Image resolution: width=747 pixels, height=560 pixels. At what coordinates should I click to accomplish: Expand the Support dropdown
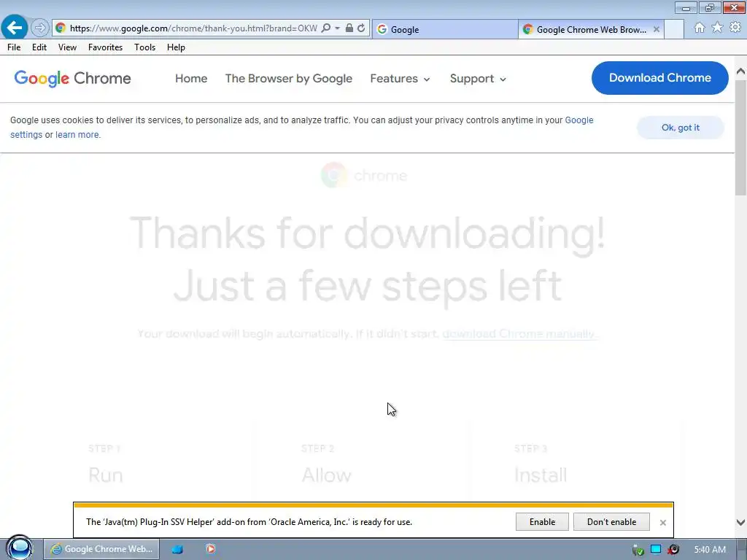click(478, 79)
